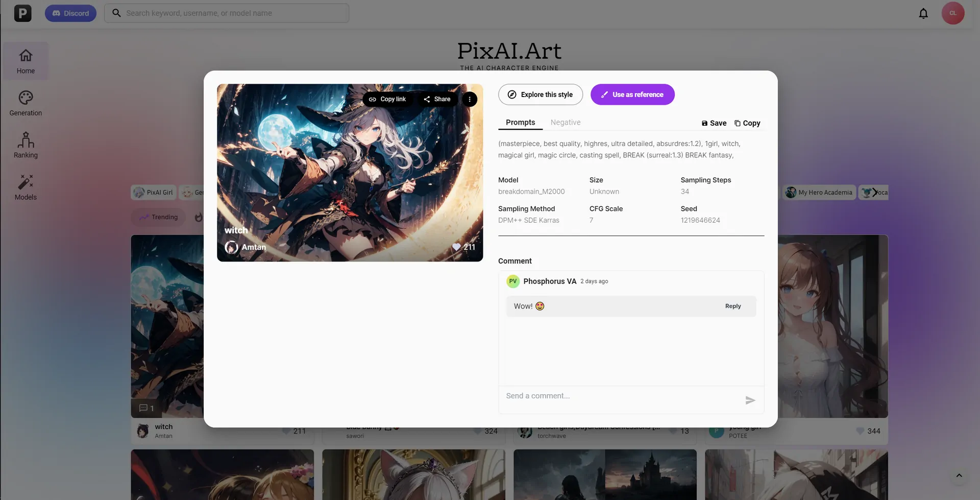Click the sampling method DPM++ SDE Karras

pyautogui.click(x=529, y=220)
